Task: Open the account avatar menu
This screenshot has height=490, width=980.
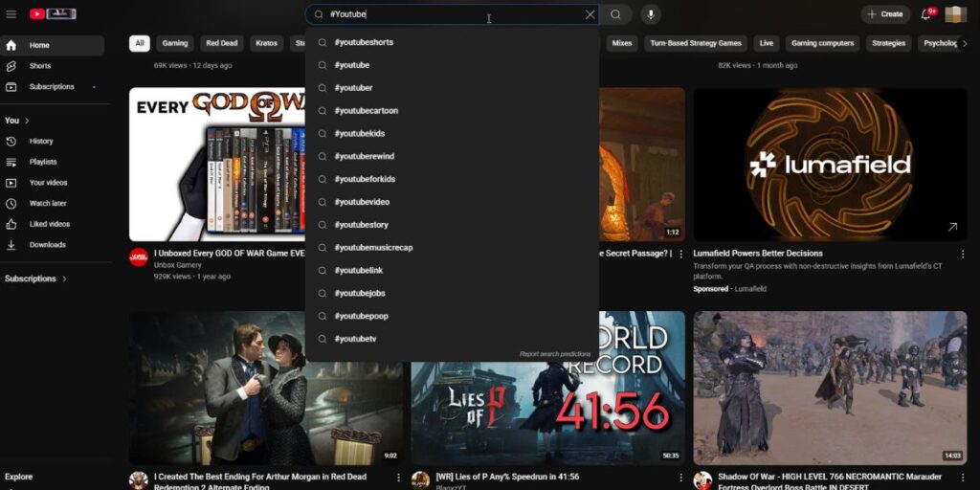Action: 955,14
